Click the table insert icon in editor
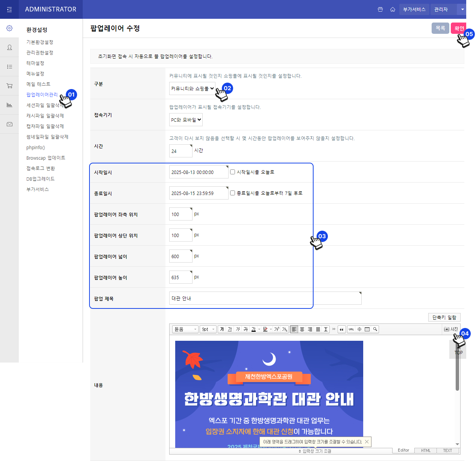The image size is (476, 461). click(x=367, y=329)
